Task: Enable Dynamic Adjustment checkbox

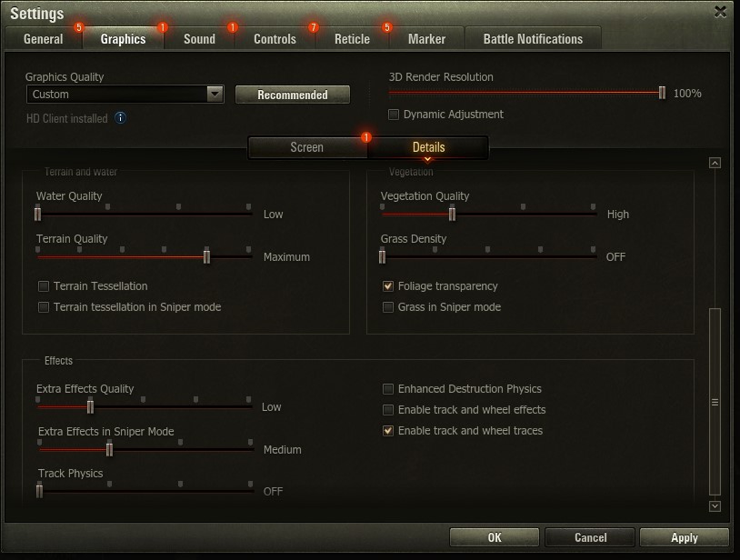Action: [x=394, y=115]
